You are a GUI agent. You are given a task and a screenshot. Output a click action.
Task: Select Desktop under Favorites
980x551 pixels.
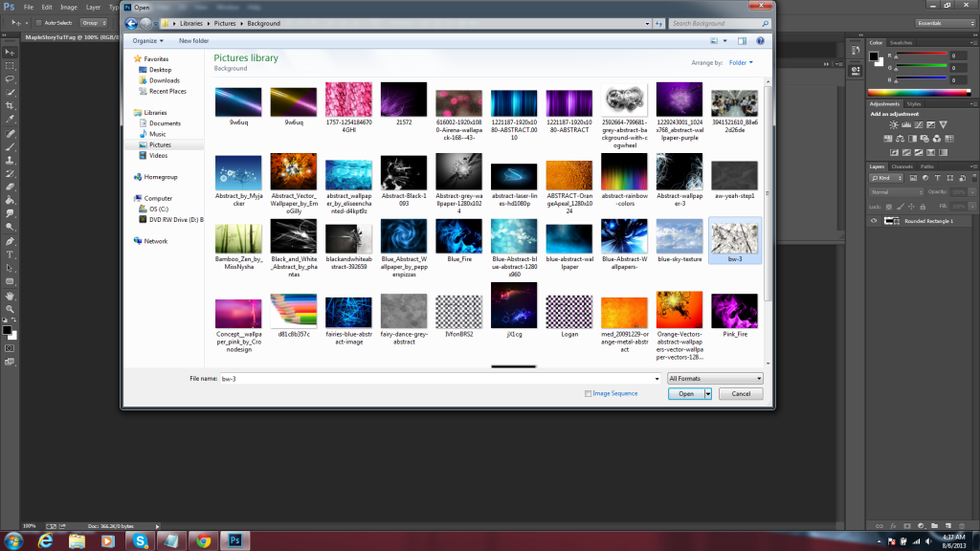click(160, 70)
